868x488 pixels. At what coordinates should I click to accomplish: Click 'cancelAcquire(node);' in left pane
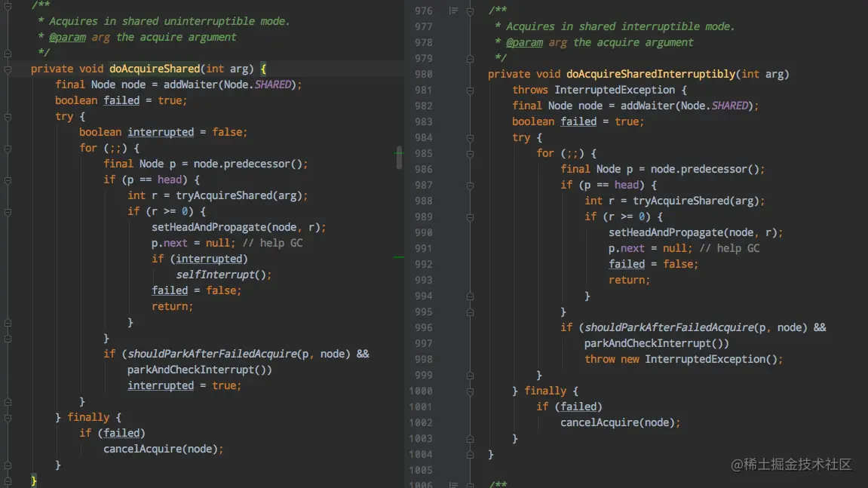tap(164, 449)
